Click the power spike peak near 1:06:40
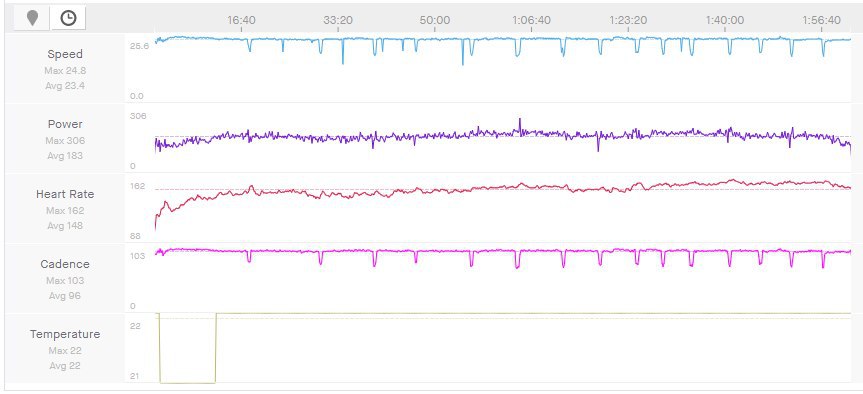The height and width of the screenshot is (394, 863). point(520,120)
